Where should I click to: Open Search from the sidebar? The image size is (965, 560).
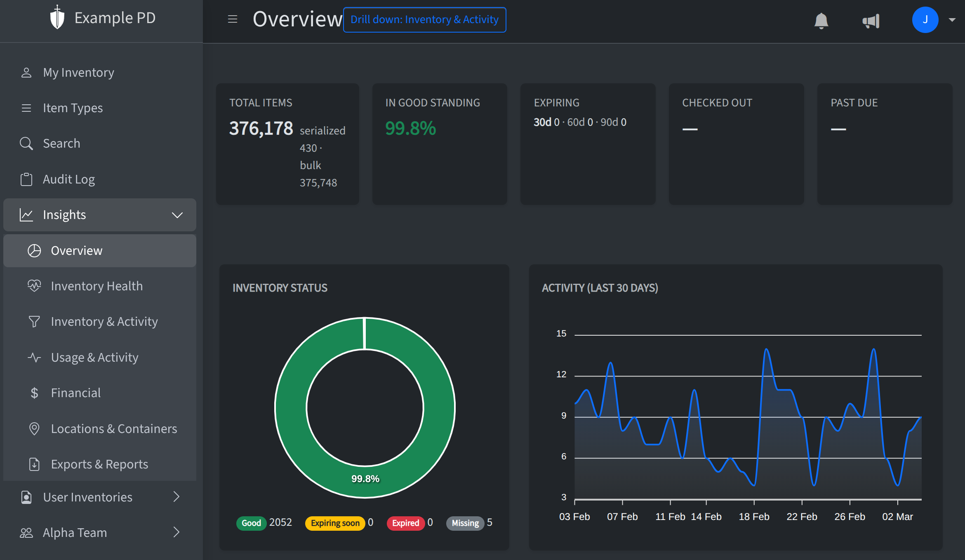point(62,143)
